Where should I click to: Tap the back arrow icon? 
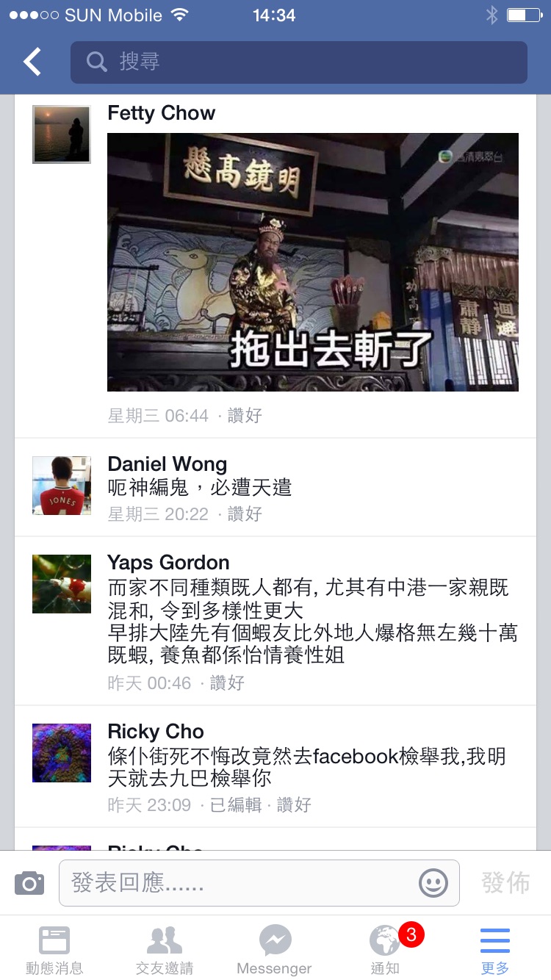[32, 62]
